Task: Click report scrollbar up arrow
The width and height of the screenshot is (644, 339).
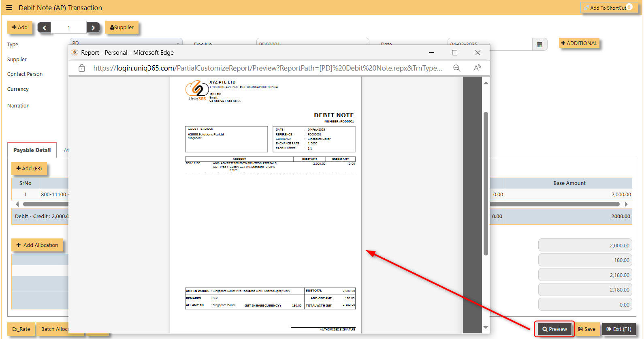Action: (x=486, y=83)
